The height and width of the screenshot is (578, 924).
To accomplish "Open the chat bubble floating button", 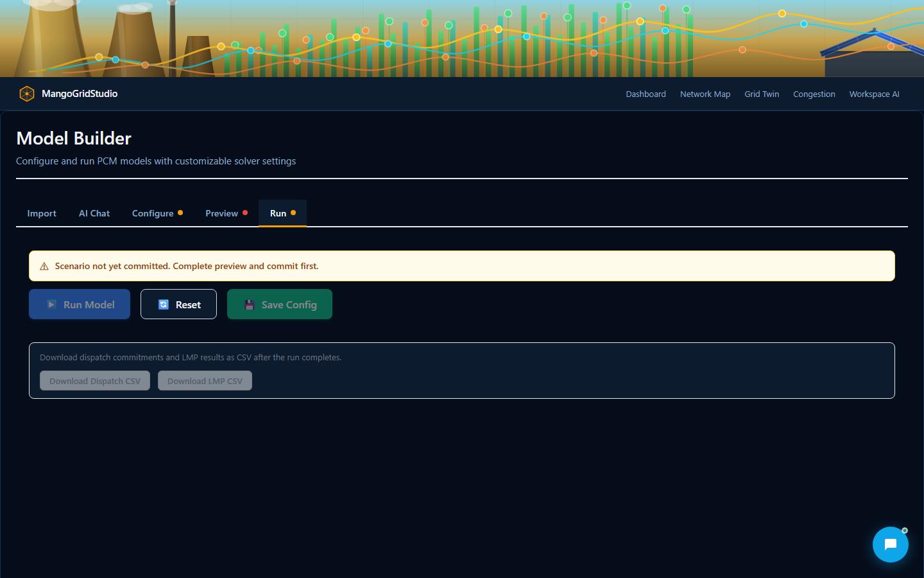I will point(891,545).
